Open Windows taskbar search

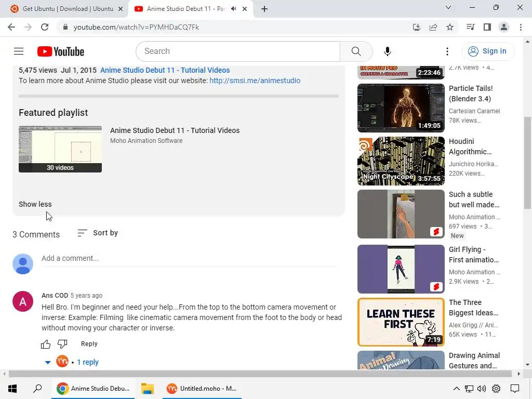(x=37, y=389)
